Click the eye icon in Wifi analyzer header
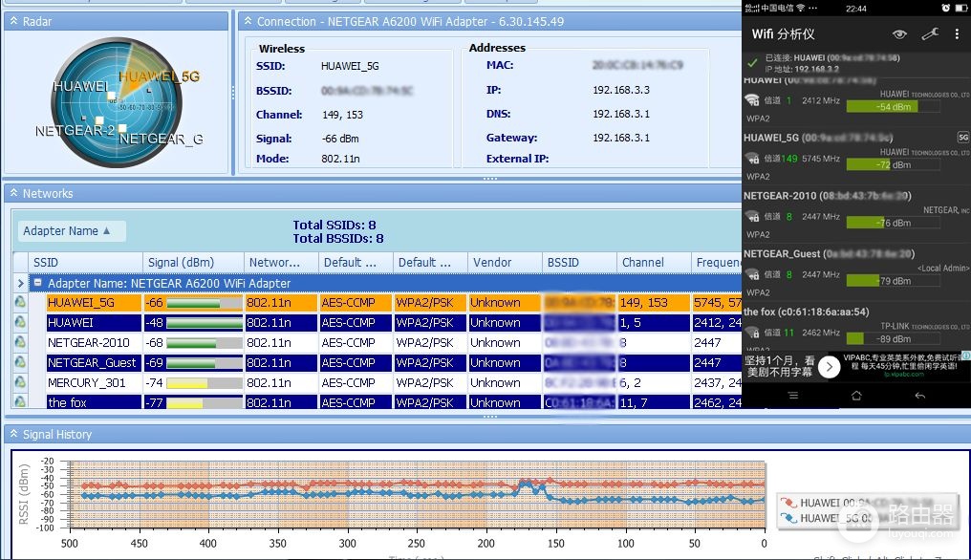971x560 pixels. (899, 34)
